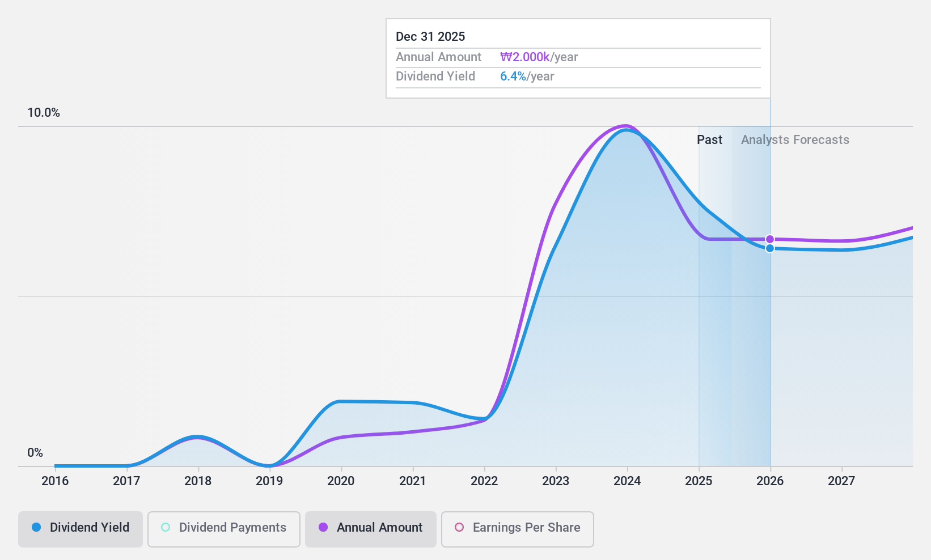Click the 2025 x-axis label

click(x=699, y=481)
